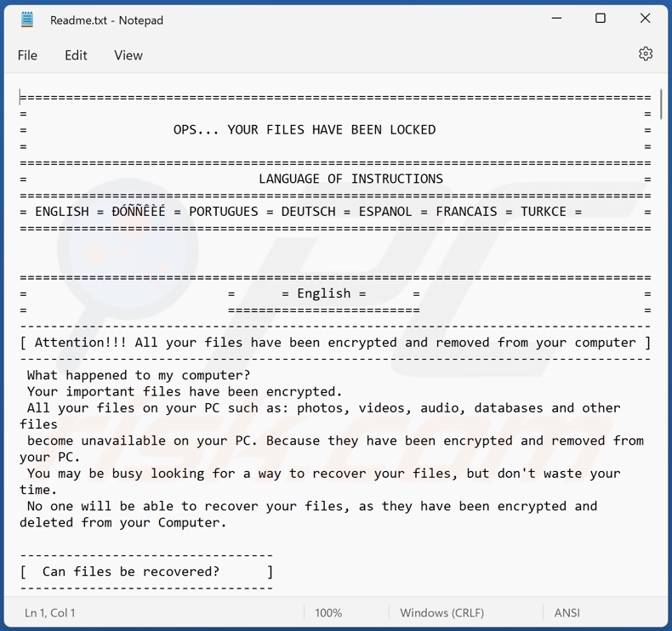Click the 'Can files be recovered?' line
The height and width of the screenshot is (631, 672).
pyautogui.click(x=130, y=571)
